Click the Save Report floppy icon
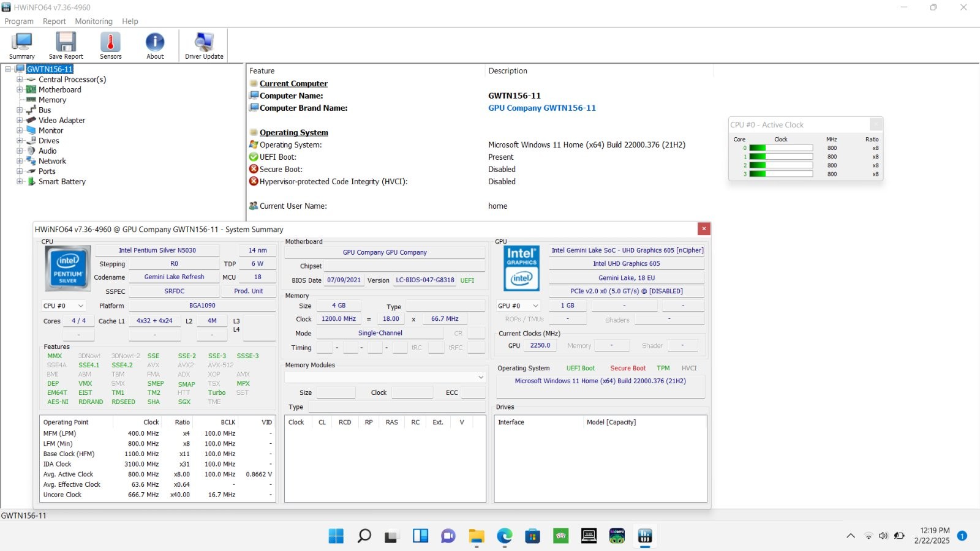This screenshot has height=551, width=980. 66,42
